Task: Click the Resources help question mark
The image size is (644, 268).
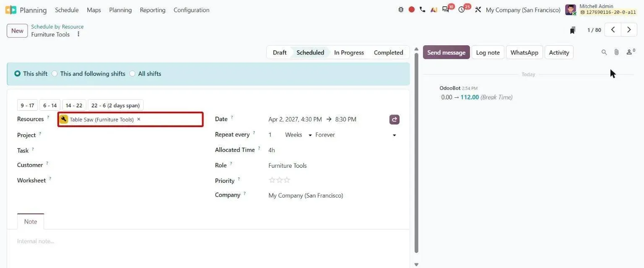Action: [48, 118]
